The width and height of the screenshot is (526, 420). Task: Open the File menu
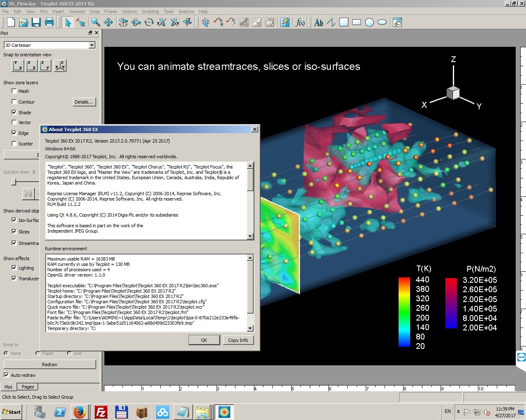(5, 12)
